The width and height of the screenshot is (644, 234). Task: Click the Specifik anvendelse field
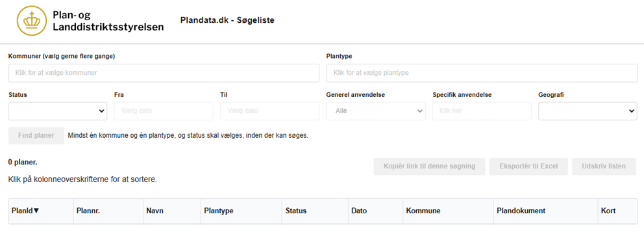(x=482, y=111)
